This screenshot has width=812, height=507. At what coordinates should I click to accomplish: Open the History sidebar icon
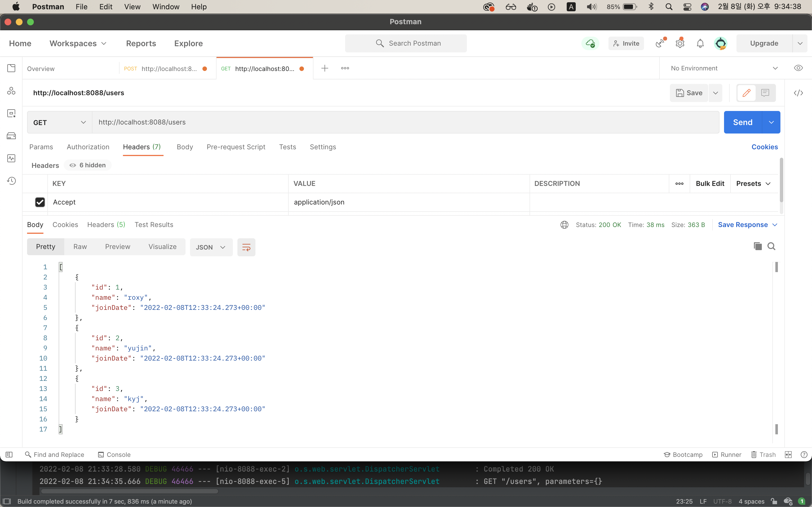click(x=11, y=181)
